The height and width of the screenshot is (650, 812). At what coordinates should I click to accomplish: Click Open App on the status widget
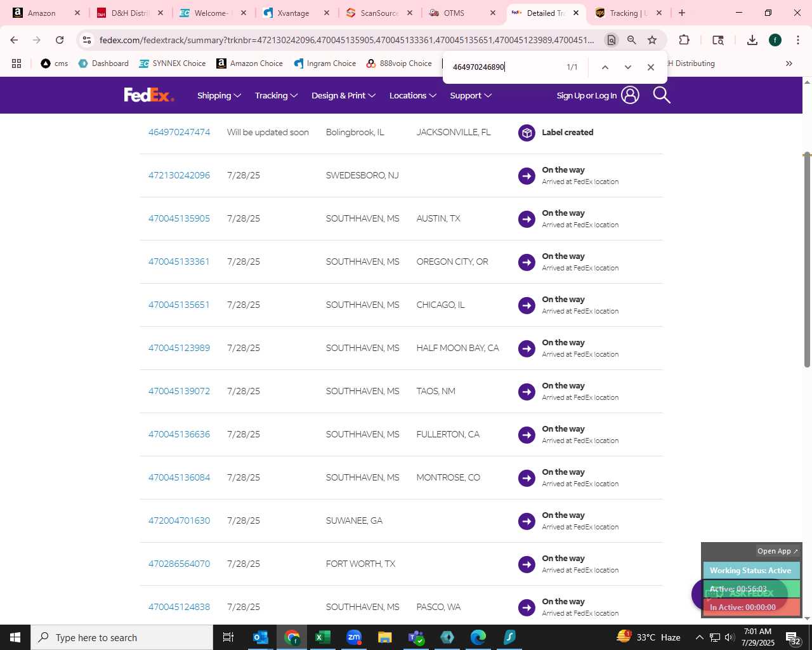pos(777,551)
